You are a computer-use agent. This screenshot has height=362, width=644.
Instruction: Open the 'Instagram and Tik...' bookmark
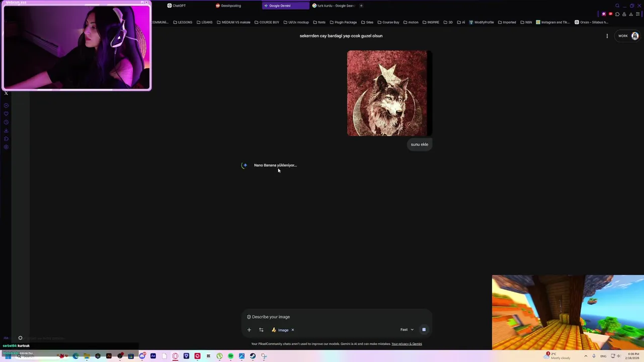tap(552, 22)
